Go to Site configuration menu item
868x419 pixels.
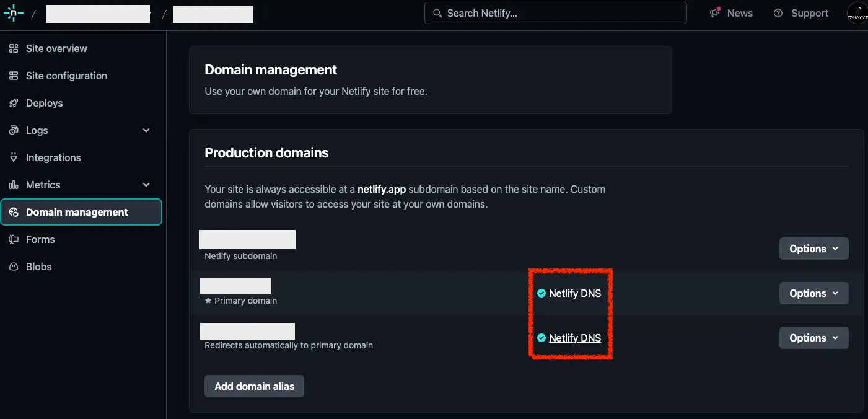coord(66,76)
